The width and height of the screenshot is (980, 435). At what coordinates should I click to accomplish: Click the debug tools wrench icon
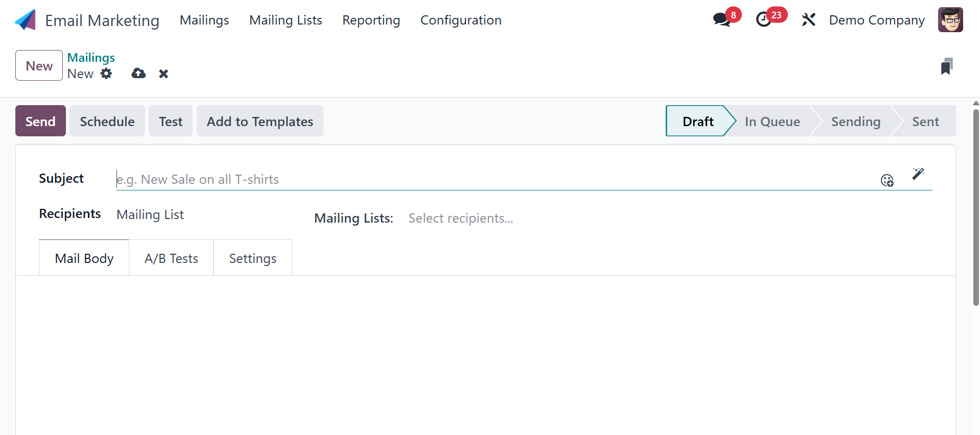(808, 20)
